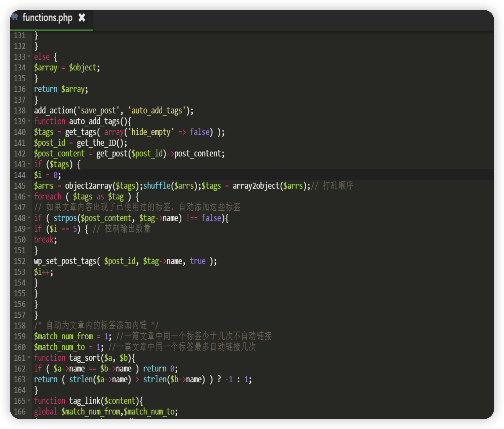This screenshot has width=504, height=429.
Task: Click 'hide_empty' string on line 140
Action: (x=151, y=132)
